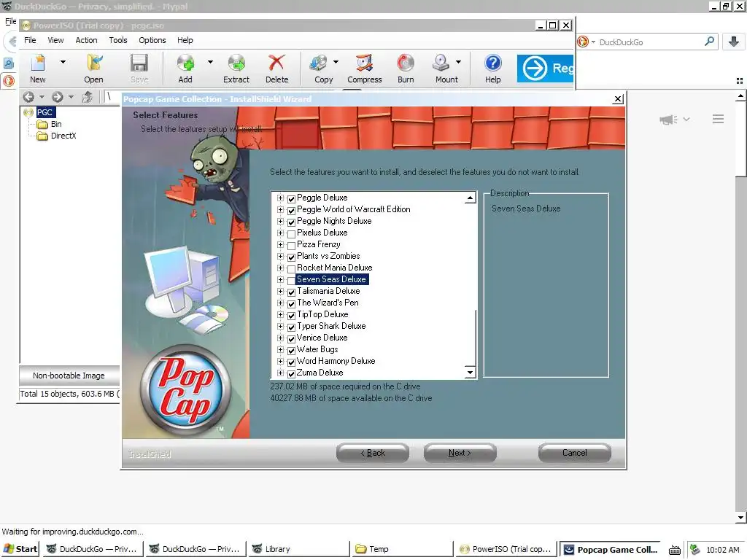Click the greyed-out Save toolbar icon
The height and width of the screenshot is (560, 747).
139,63
